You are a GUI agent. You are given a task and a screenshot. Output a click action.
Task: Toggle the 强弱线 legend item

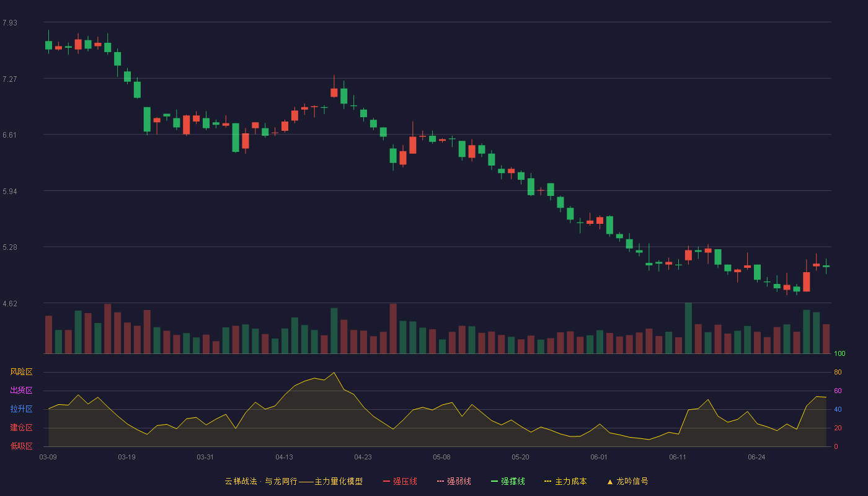(454, 481)
